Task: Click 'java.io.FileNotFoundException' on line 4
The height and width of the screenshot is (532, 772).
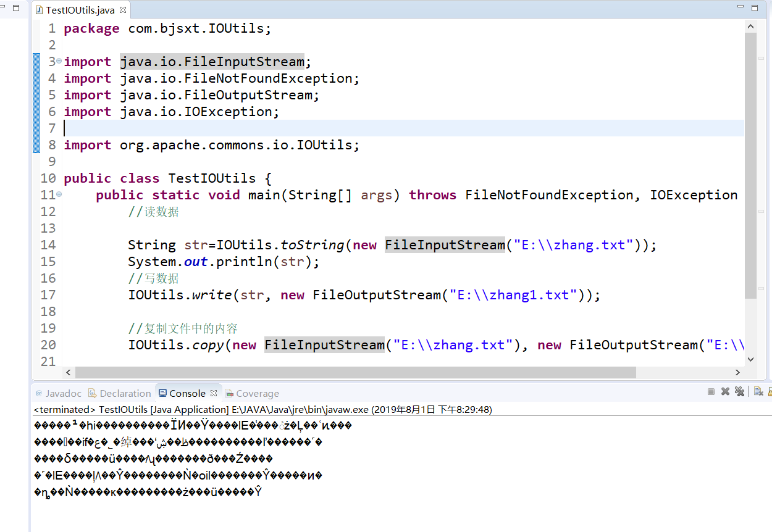Action: click(236, 78)
